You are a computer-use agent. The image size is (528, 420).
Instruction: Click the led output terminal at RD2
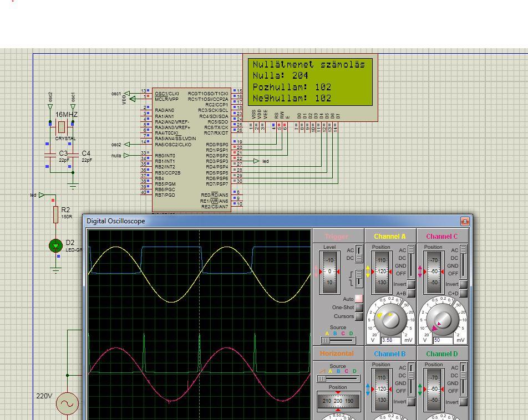click(x=256, y=161)
